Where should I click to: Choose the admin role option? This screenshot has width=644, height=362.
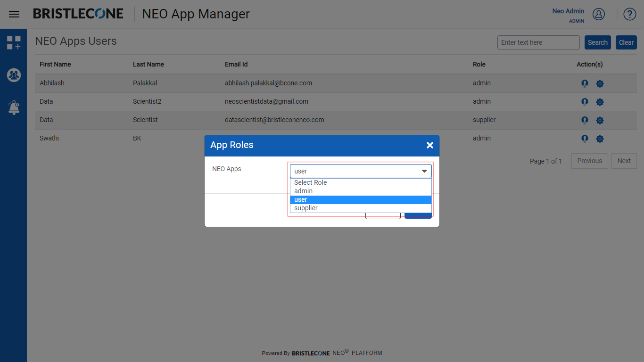point(361,191)
